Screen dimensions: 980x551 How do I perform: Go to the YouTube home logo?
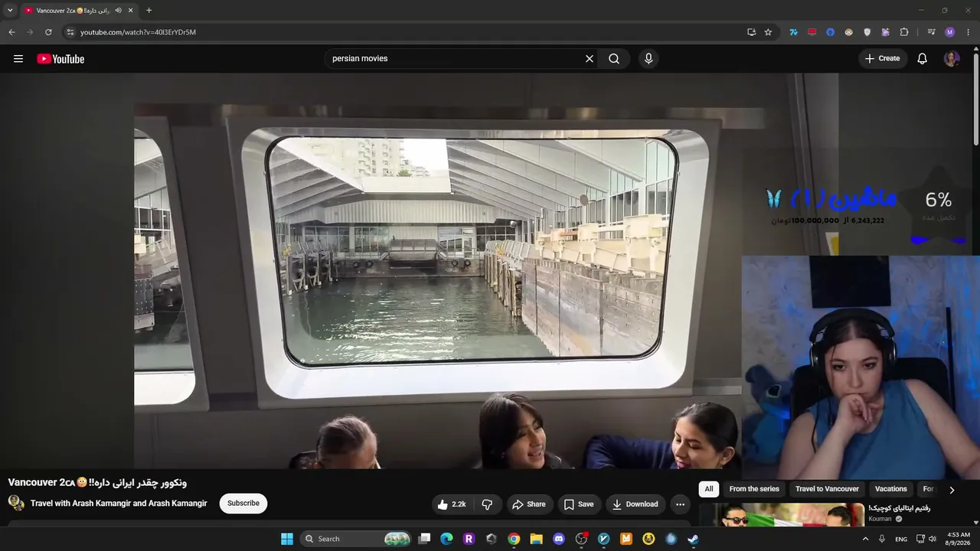[60, 59]
